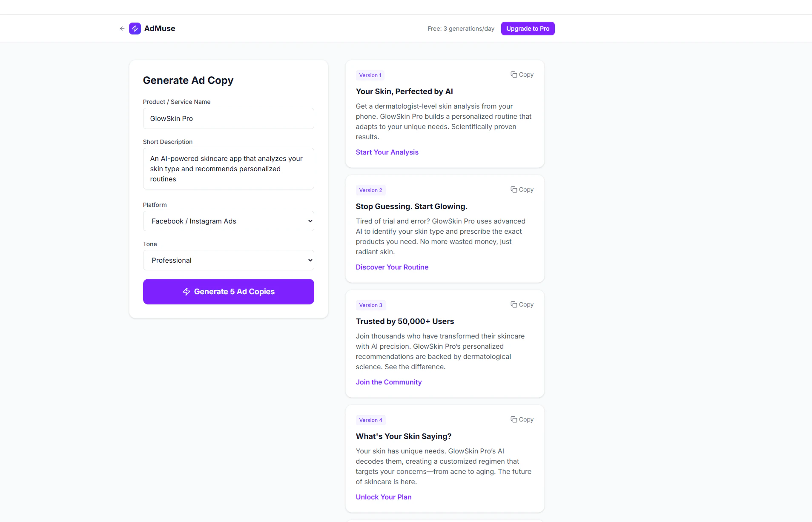
Task: Copy Version 4 ad text
Action: [522, 419]
